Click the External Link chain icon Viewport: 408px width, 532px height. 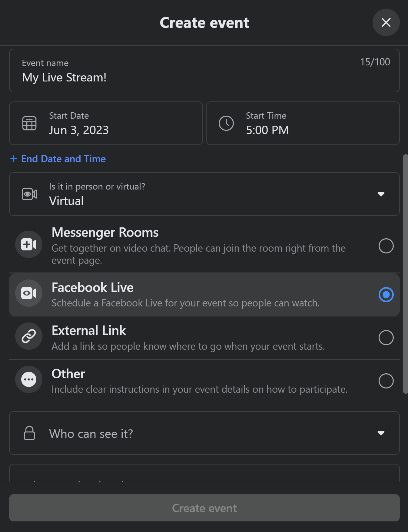(x=29, y=336)
